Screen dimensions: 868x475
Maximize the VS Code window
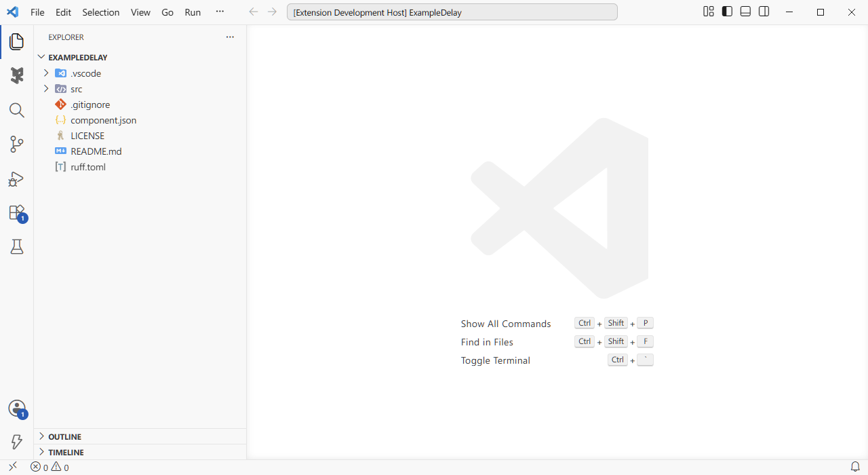coord(821,12)
